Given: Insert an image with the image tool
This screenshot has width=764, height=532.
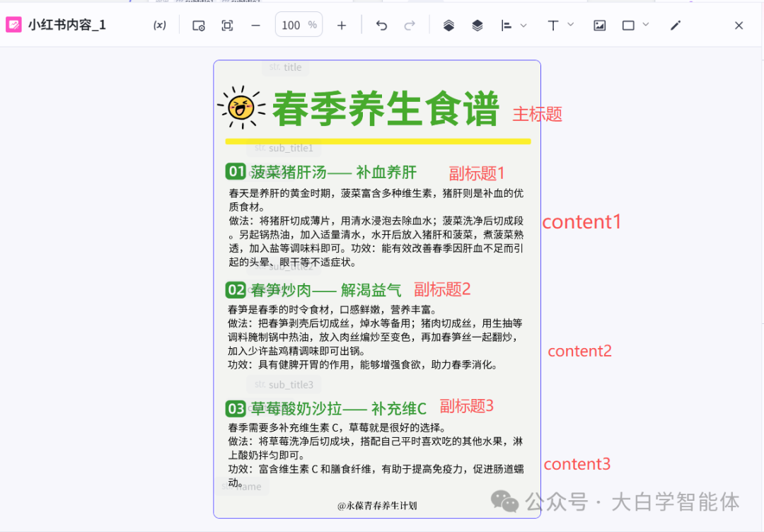Looking at the screenshot, I should tap(599, 25).
